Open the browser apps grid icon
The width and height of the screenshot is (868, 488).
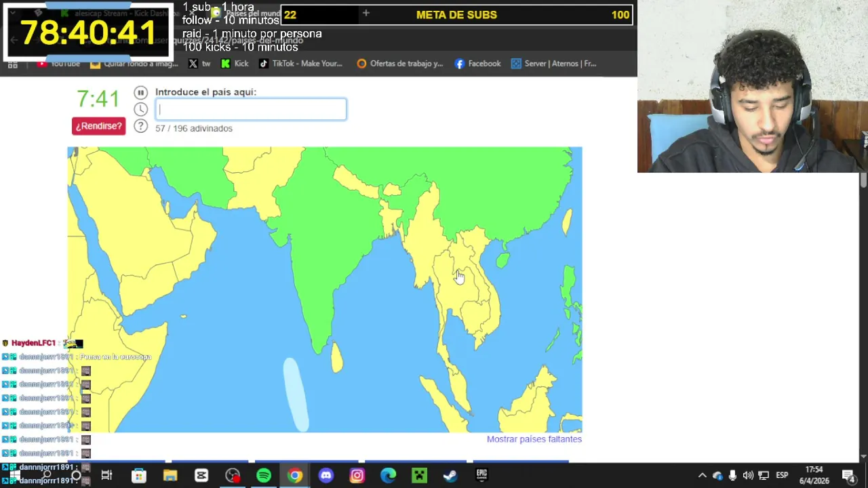coord(12,64)
